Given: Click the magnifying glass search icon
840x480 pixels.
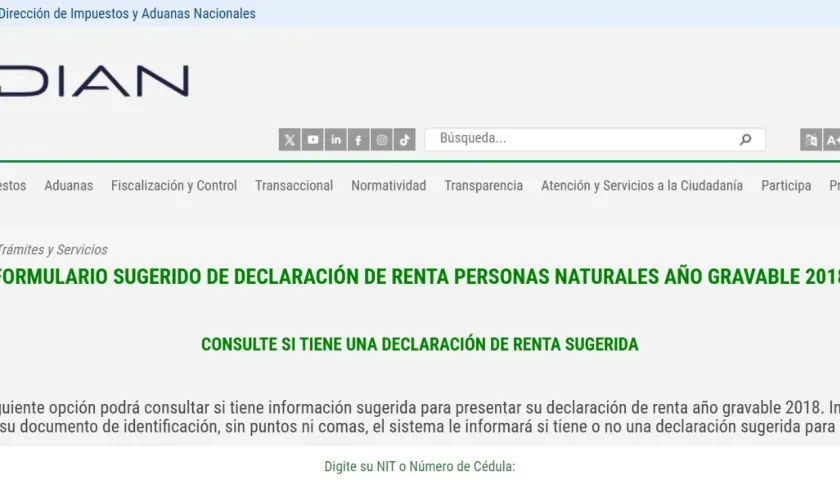Looking at the screenshot, I should coord(745,139).
